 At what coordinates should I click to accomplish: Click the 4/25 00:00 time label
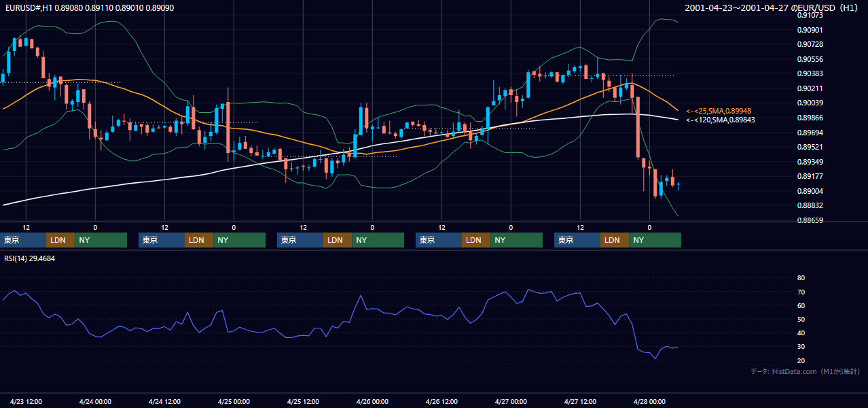234,401
